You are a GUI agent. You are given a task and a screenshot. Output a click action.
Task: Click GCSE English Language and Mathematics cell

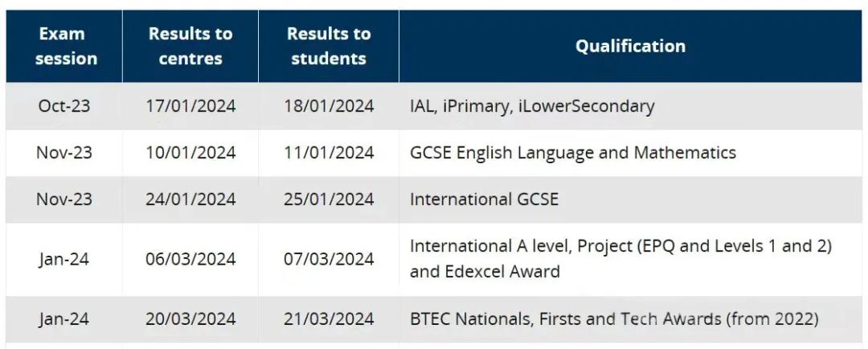[573, 152]
